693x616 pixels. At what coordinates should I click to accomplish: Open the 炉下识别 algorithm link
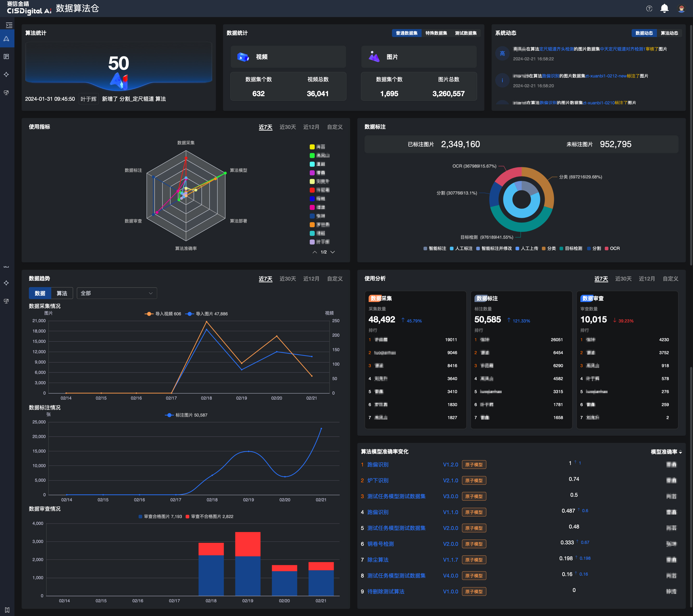(x=378, y=480)
